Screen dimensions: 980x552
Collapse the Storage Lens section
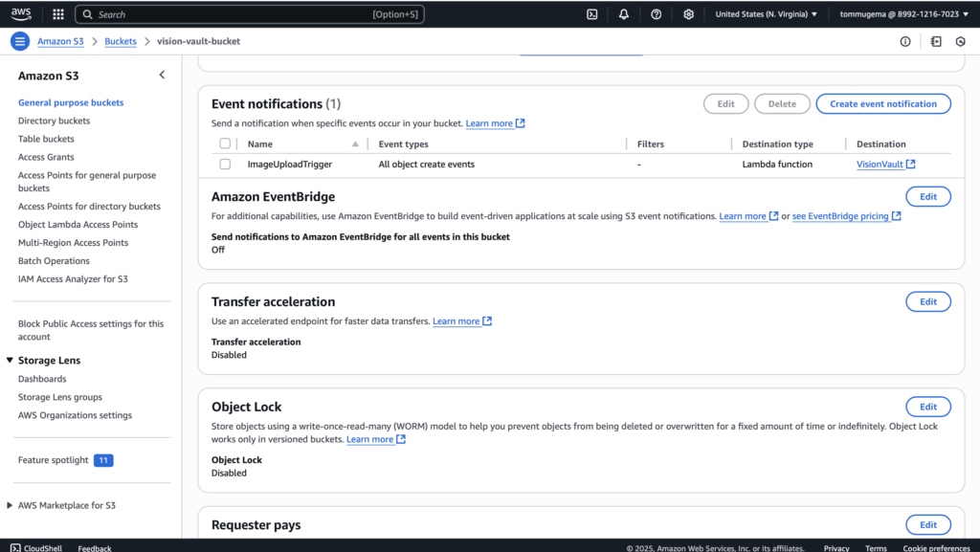click(x=11, y=361)
